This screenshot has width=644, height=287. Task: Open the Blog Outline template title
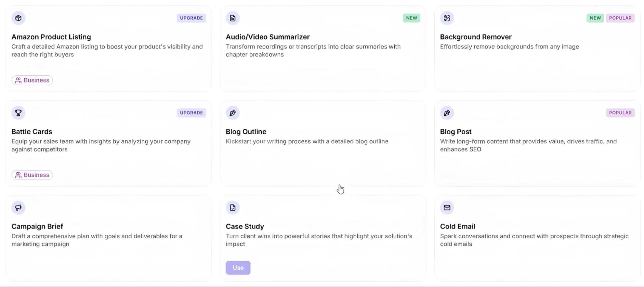pos(246,132)
